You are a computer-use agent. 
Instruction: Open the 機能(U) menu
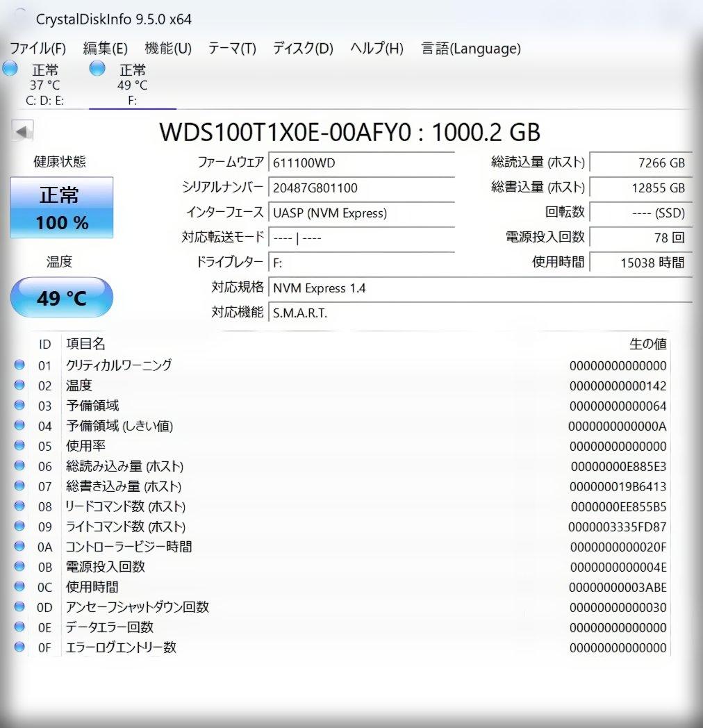click(168, 49)
